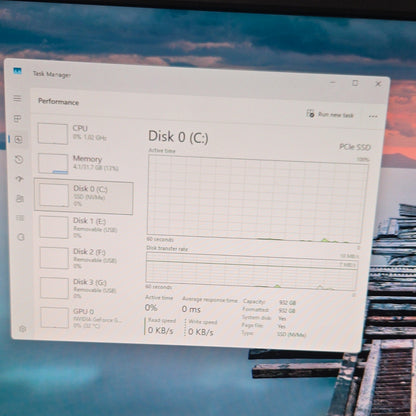The width and height of the screenshot is (416, 416).
Task: Select the Performance page icon in sidebar
Action: click(x=19, y=139)
